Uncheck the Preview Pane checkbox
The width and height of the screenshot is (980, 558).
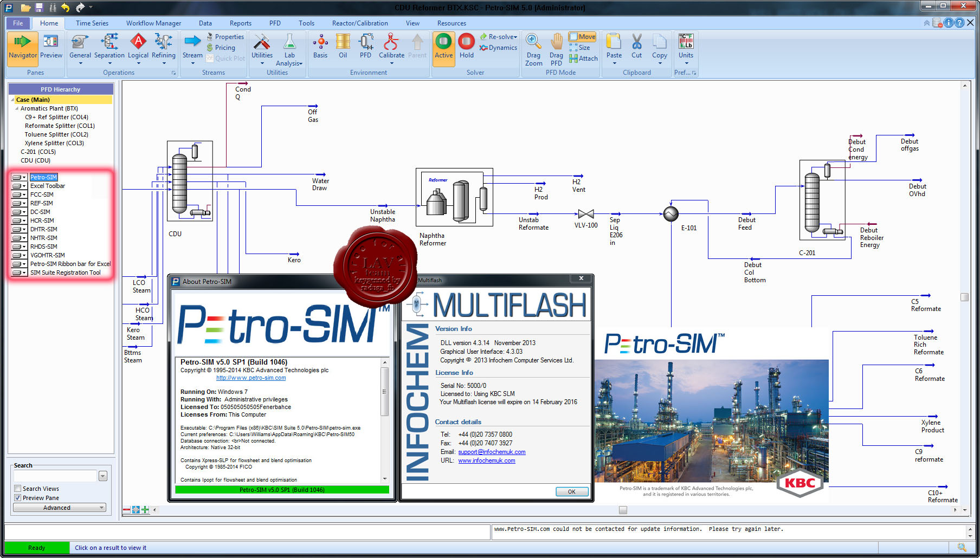[x=18, y=498]
